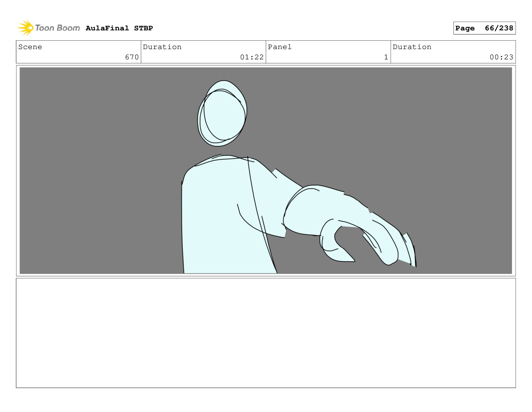Image resolution: width=532 pixels, height=412 pixels.
Task: Click the 'Page 66/238' page indicator
Action: [x=484, y=28]
